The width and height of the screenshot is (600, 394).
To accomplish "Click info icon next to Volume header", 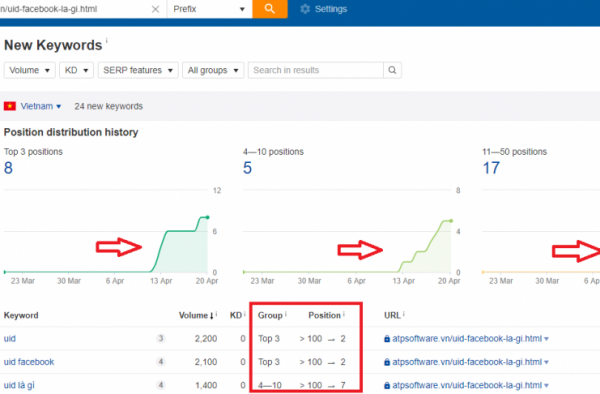I will pyautogui.click(x=217, y=314).
